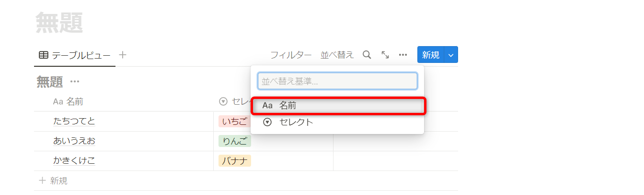Open database title three-dot menu

(x=75, y=82)
